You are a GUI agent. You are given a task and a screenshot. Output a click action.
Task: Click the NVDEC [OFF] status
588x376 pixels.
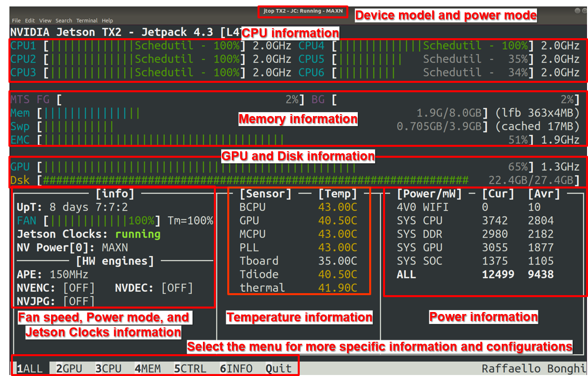click(x=177, y=288)
